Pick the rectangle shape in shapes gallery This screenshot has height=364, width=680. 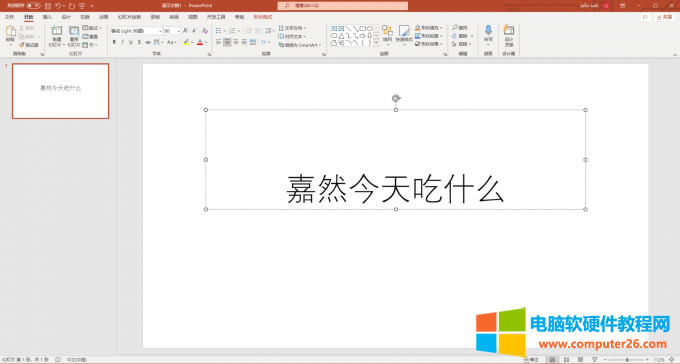pyautogui.click(x=363, y=28)
